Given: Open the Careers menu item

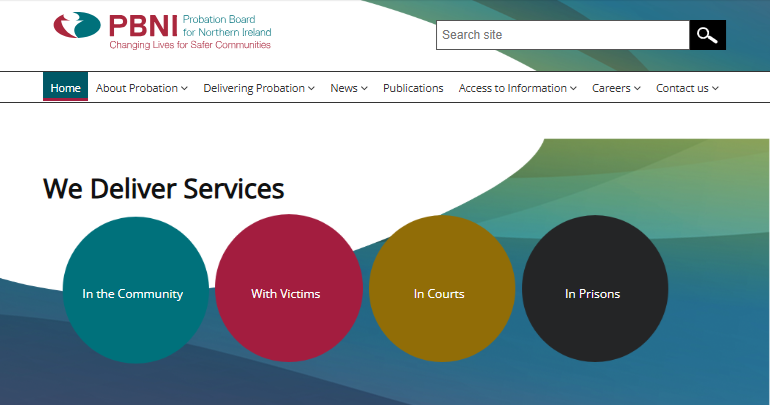Looking at the screenshot, I should point(611,88).
